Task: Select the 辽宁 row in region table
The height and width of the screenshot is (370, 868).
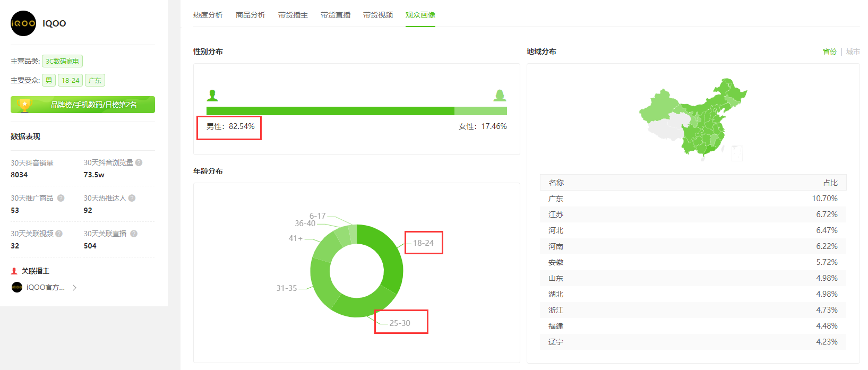Action: [x=693, y=342]
